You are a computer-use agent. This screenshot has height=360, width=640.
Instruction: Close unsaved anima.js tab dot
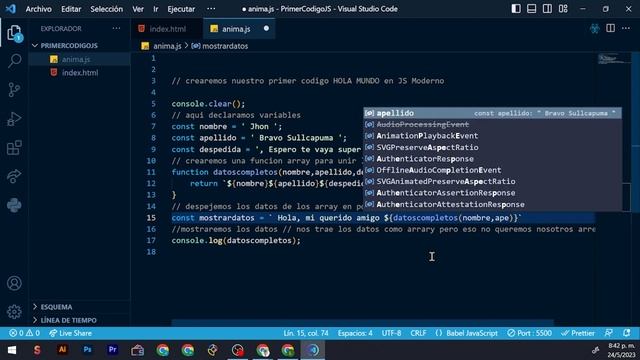(266, 29)
